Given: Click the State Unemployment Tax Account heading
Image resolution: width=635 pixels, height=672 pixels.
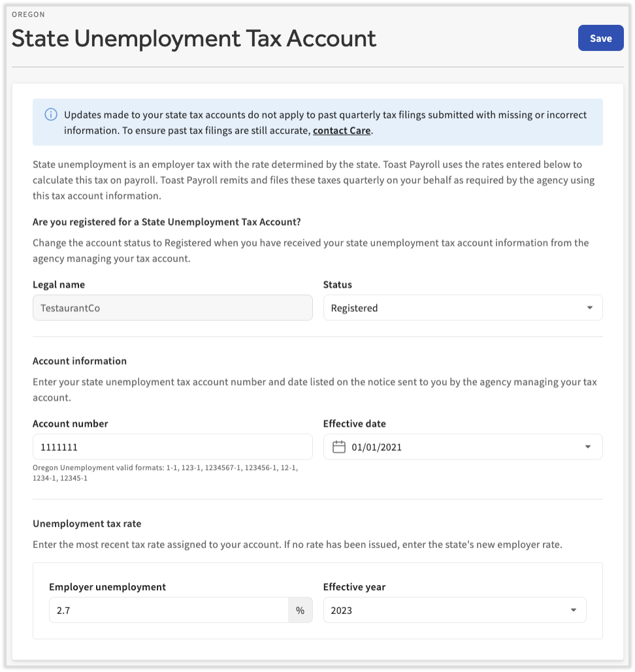Looking at the screenshot, I should [194, 39].
